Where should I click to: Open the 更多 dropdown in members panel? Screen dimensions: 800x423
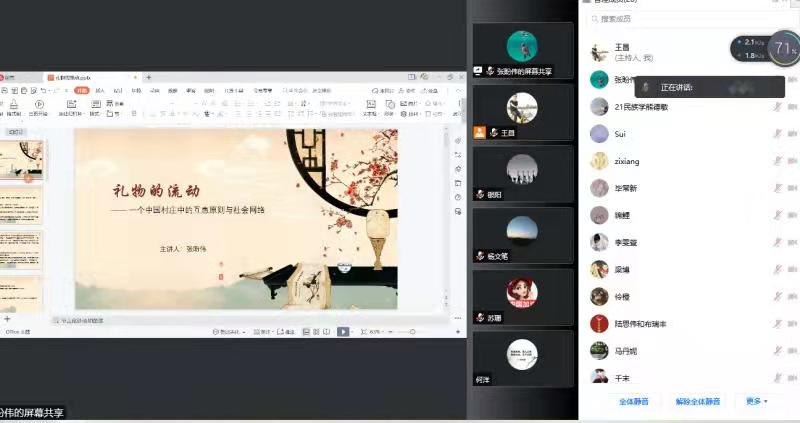(x=756, y=401)
